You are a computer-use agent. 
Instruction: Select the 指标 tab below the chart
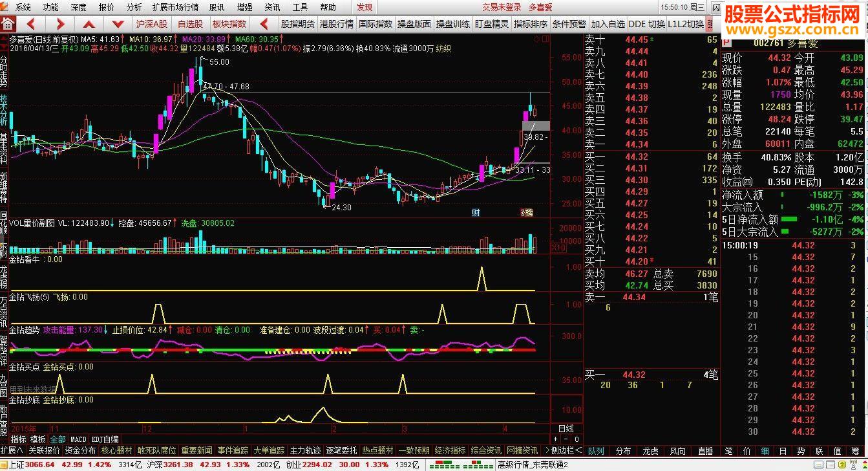coord(18,439)
